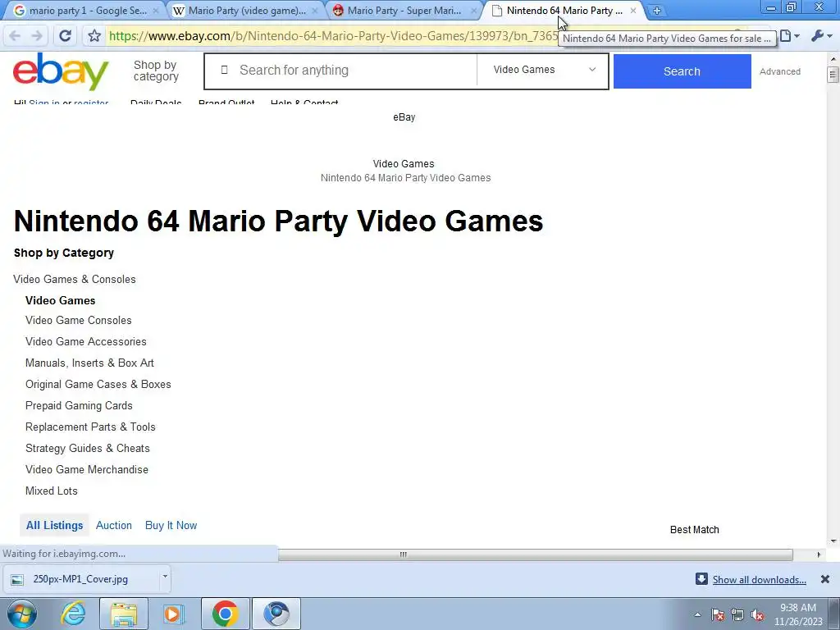Open Strategy Guides & Cheats category
840x630 pixels.
point(87,448)
